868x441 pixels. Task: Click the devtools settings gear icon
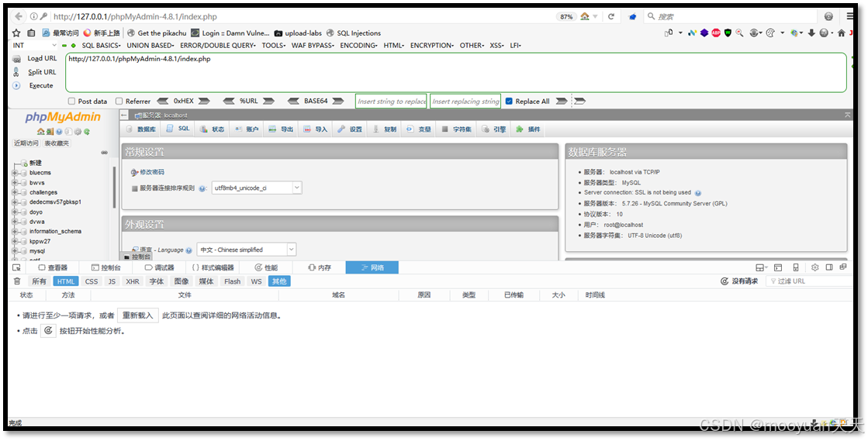pyautogui.click(x=814, y=267)
